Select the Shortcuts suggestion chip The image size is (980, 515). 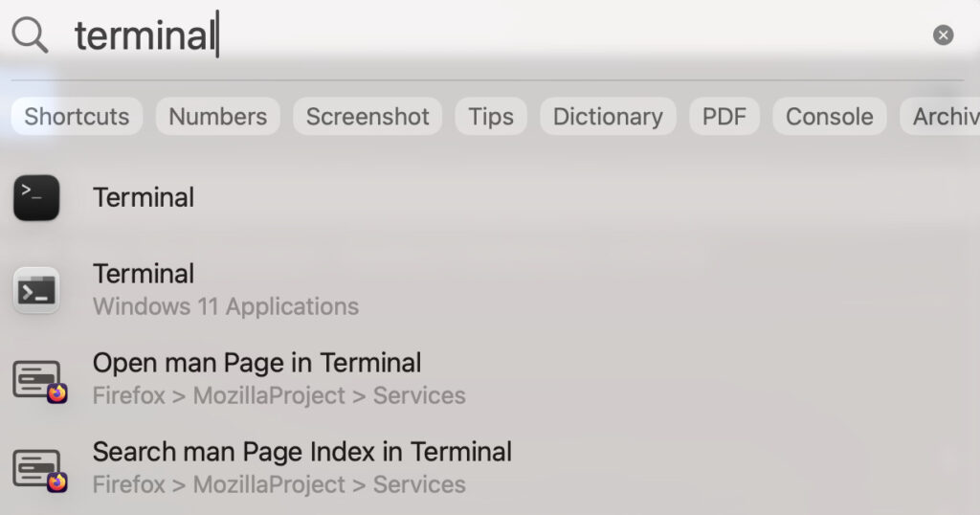click(x=77, y=117)
